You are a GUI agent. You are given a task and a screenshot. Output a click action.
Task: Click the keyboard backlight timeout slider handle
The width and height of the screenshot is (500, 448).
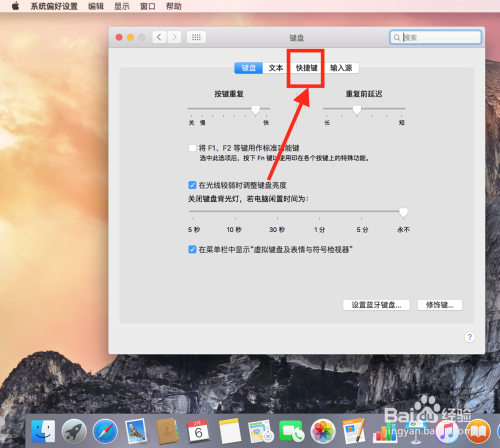click(x=403, y=213)
